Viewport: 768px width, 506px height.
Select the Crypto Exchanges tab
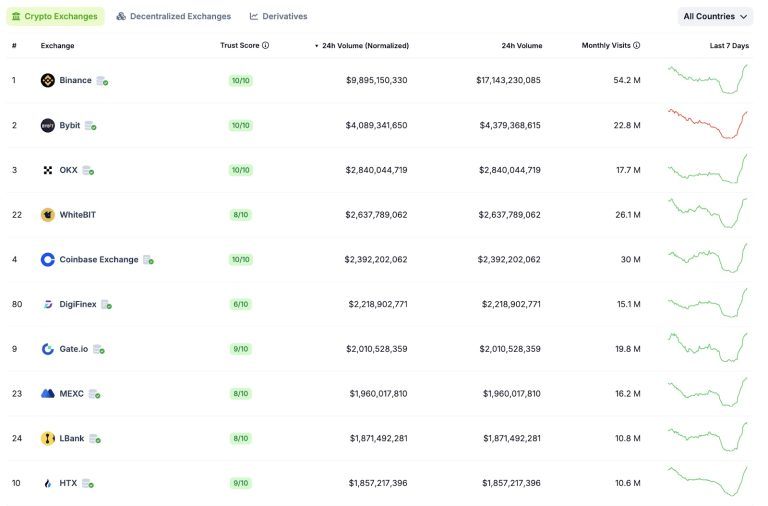click(54, 16)
